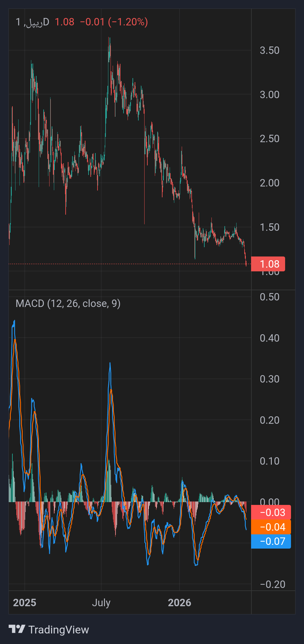Image resolution: width=304 pixels, height=644 pixels.
Task: Click the 1.50 price scale label
Action: (x=270, y=227)
